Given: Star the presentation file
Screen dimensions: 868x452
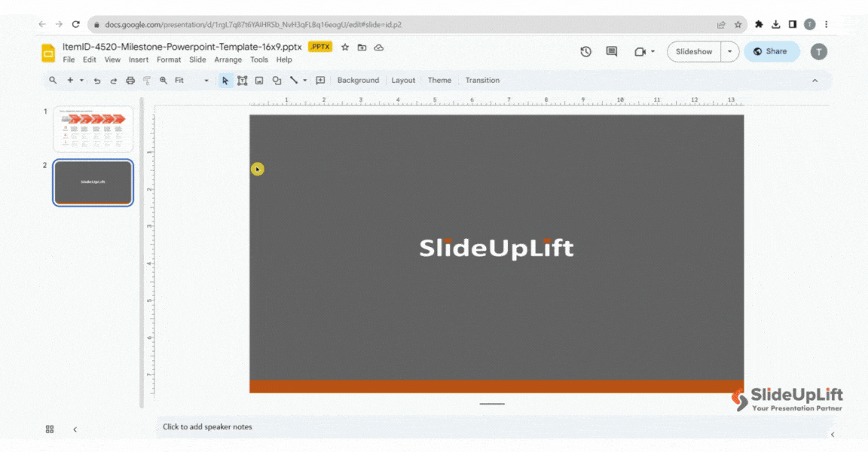Looking at the screenshot, I should coord(344,47).
